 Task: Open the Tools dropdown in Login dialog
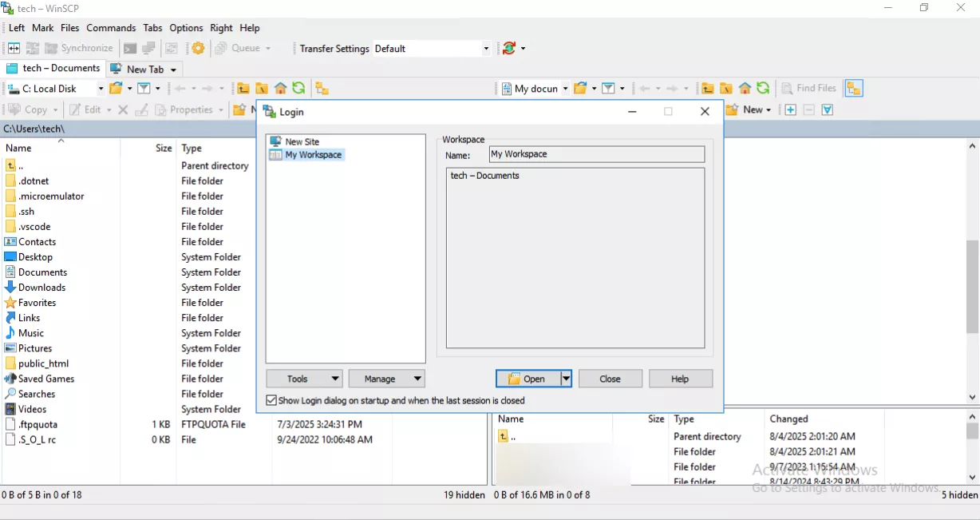(304, 378)
